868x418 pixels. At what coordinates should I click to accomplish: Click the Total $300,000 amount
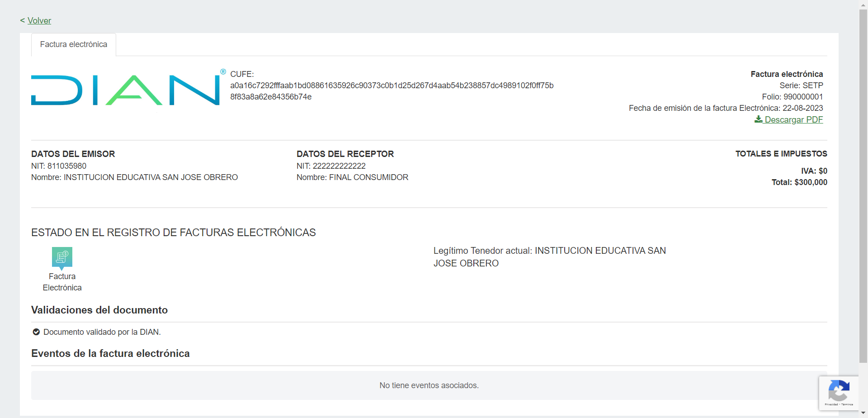pos(799,182)
